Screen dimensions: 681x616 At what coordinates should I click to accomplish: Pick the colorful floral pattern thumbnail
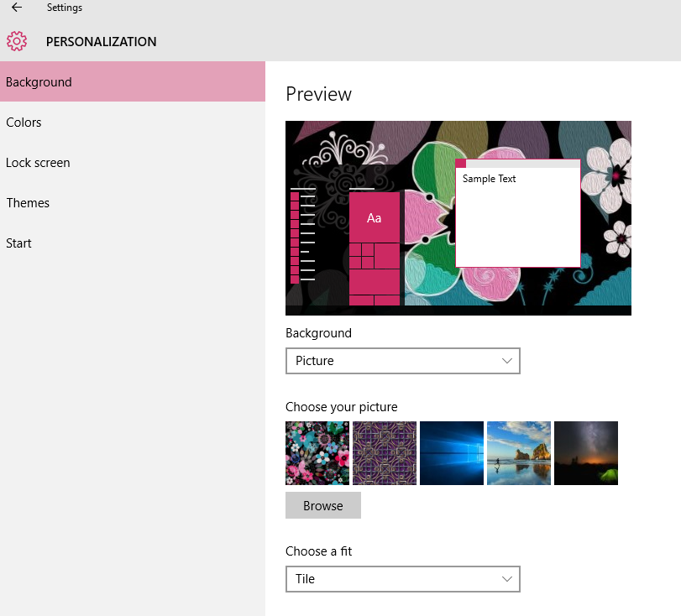(317, 453)
